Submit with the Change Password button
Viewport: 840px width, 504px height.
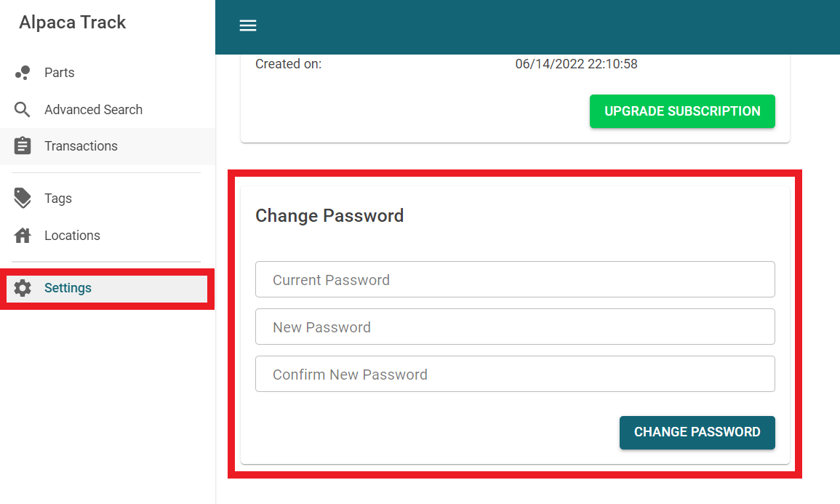click(x=697, y=432)
